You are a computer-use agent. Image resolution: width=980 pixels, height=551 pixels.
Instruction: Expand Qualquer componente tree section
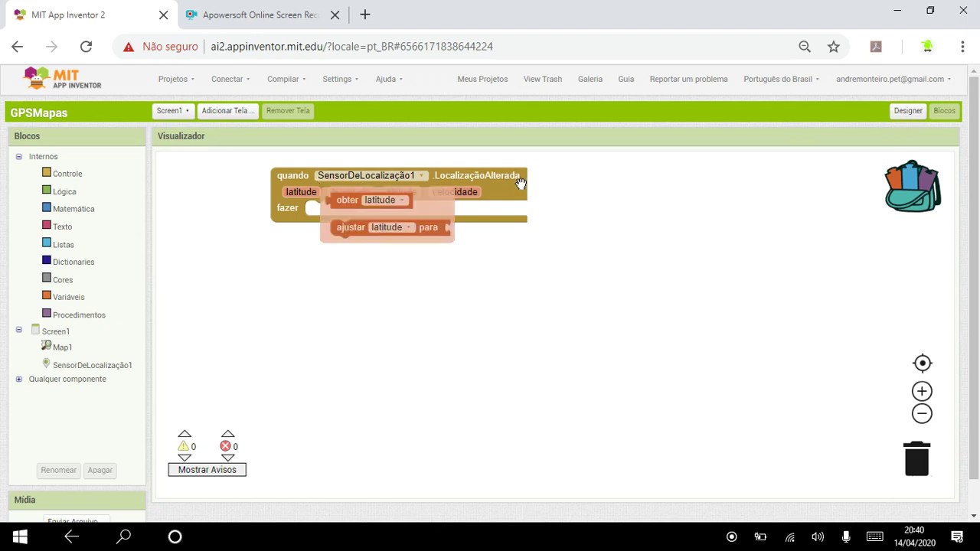click(x=19, y=379)
